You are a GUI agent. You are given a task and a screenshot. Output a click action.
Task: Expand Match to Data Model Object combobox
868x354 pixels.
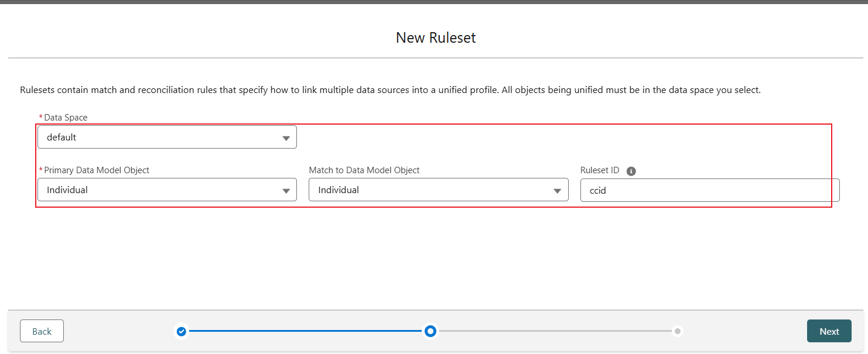click(430, 190)
